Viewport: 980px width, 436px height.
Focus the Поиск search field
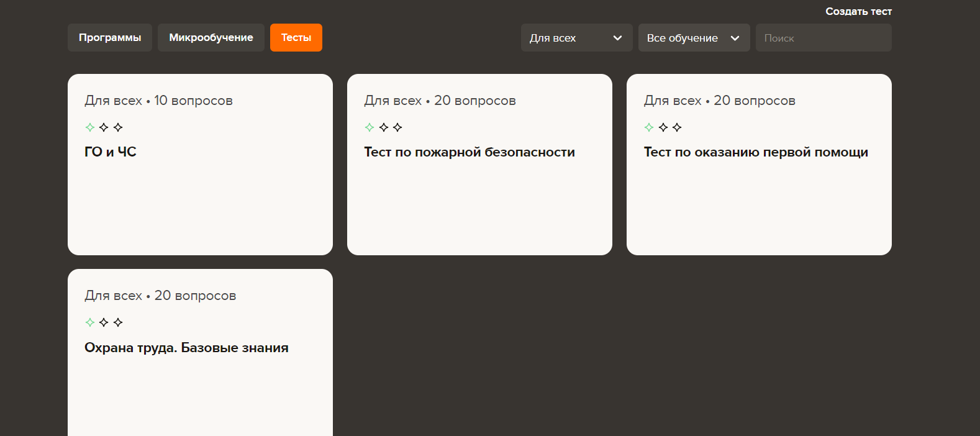pyautogui.click(x=823, y=38)
